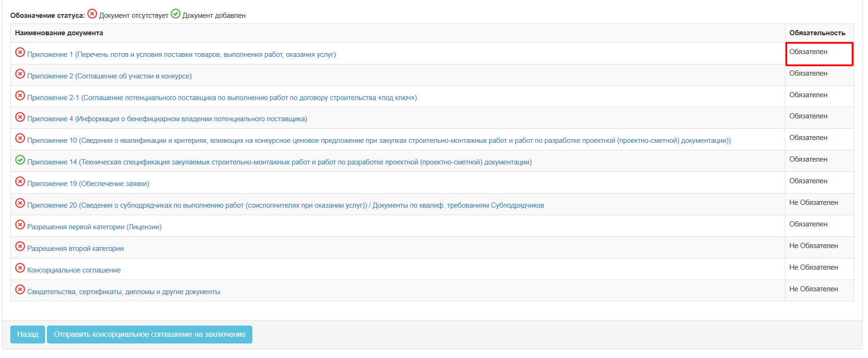
Task: Click the Обязательность column header
Action: [817, 33]
